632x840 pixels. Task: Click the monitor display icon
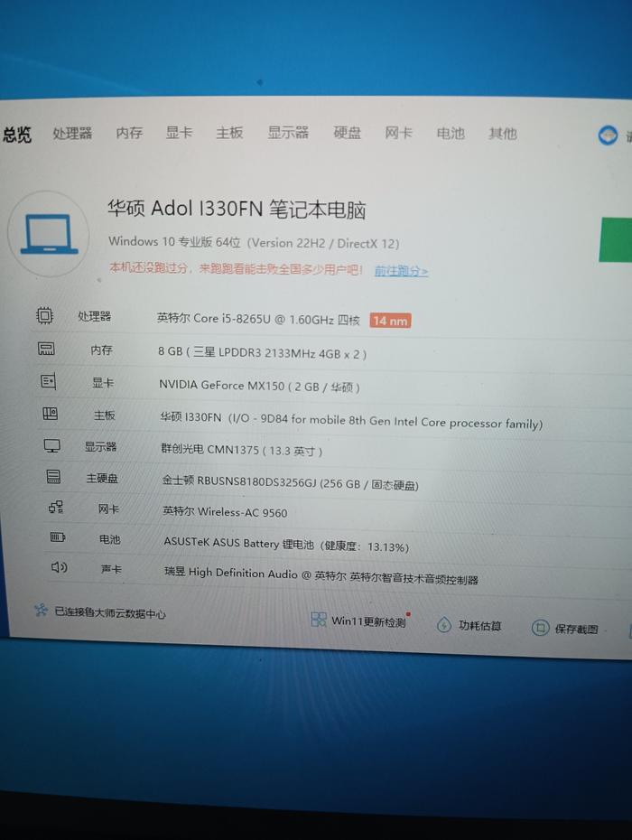click(x=52, y=445)
